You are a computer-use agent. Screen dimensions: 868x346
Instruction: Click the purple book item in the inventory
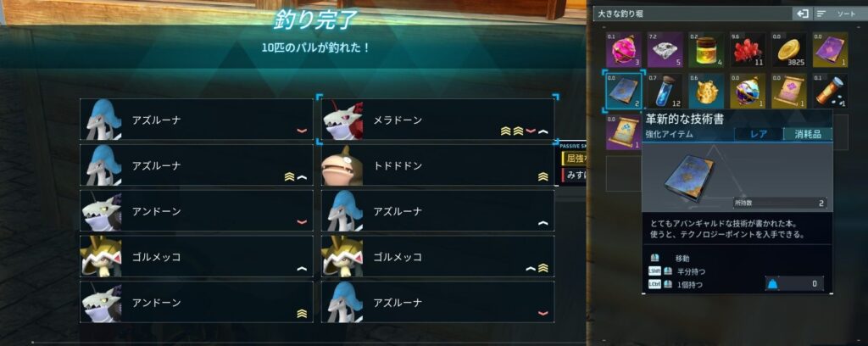830,50
